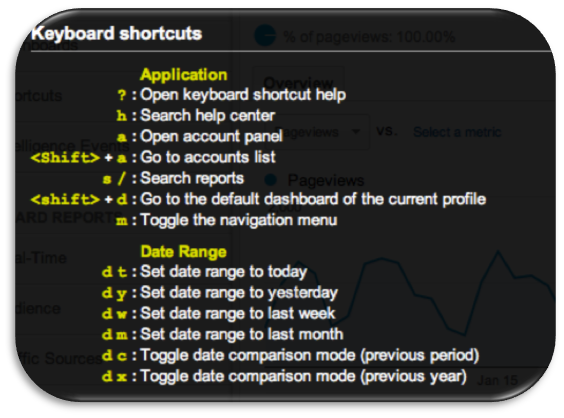Click the Shortcuts item in left navigation
The height and width of the screenshot is (418, 564).
coord(39,96)
